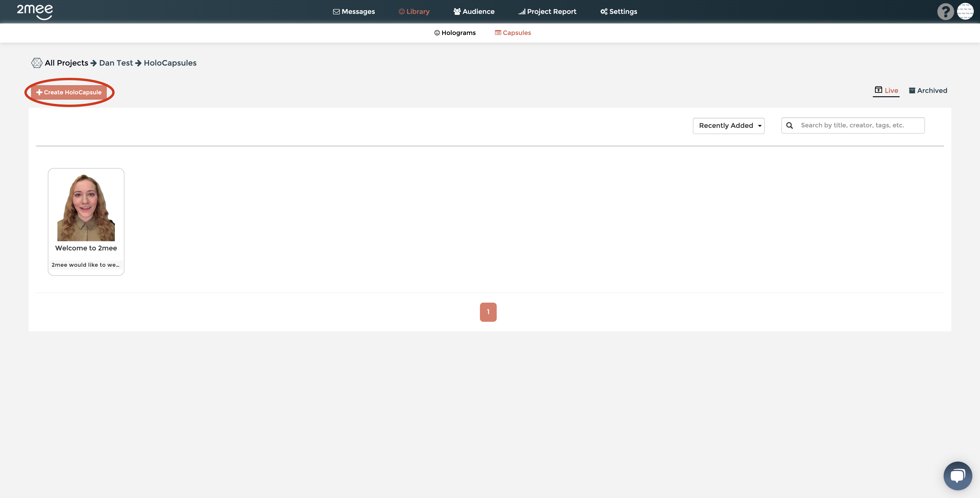980x498 pixels.
Task: Open the user profile avatar
Action: tap(965, 11)
